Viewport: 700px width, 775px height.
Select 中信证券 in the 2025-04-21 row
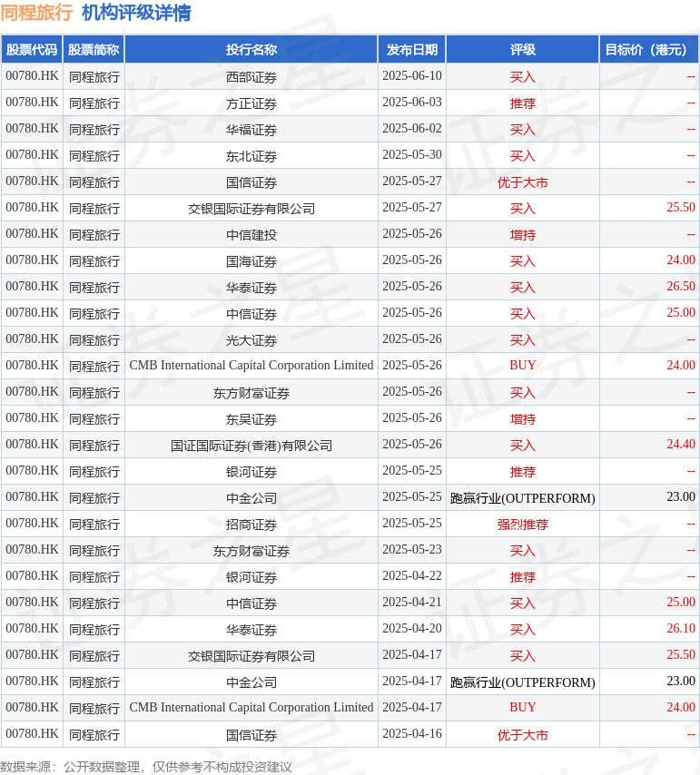point(251,603)
